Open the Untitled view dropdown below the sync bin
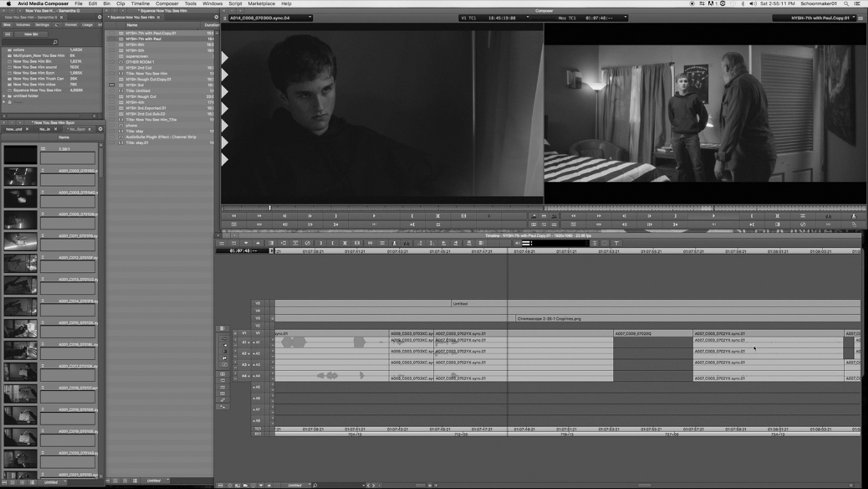Image resolution: width=868 pixels, height=489 pixels. click(x=52, y=482)
